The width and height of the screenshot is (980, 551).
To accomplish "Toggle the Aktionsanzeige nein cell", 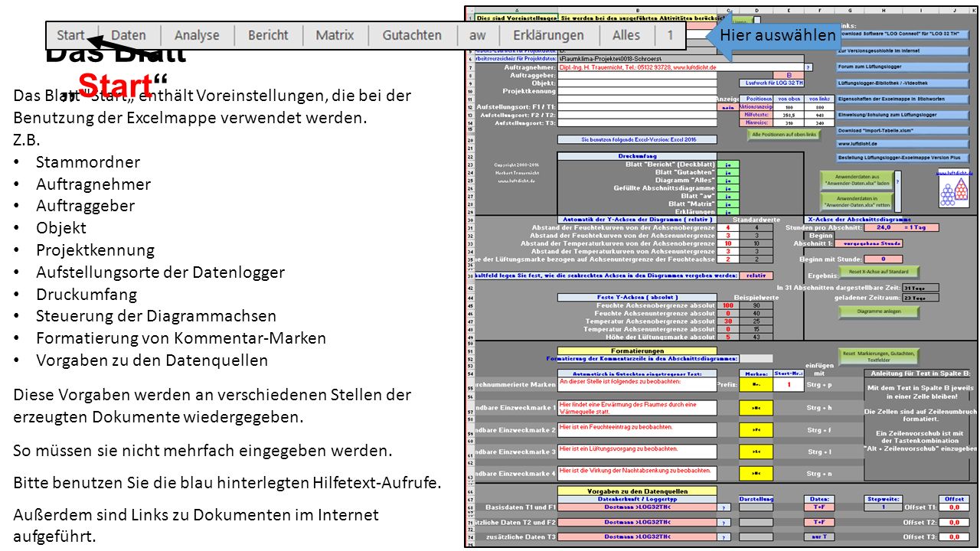I will tap(727, 107).
